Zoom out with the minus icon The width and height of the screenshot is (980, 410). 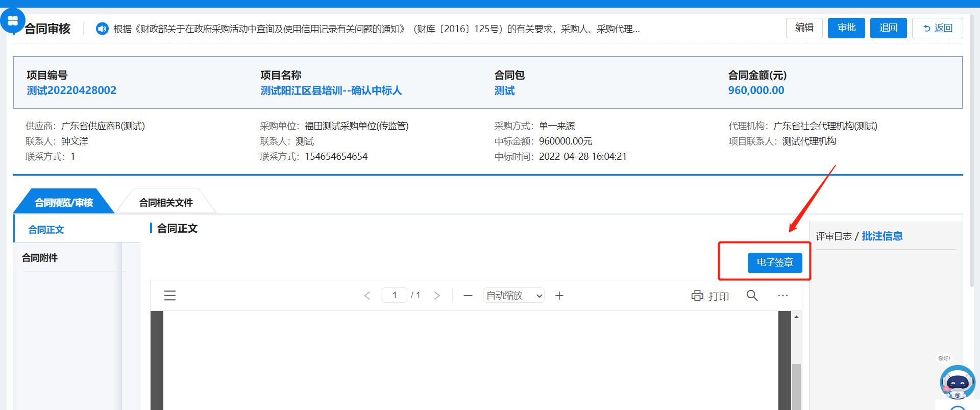[468, 296]
